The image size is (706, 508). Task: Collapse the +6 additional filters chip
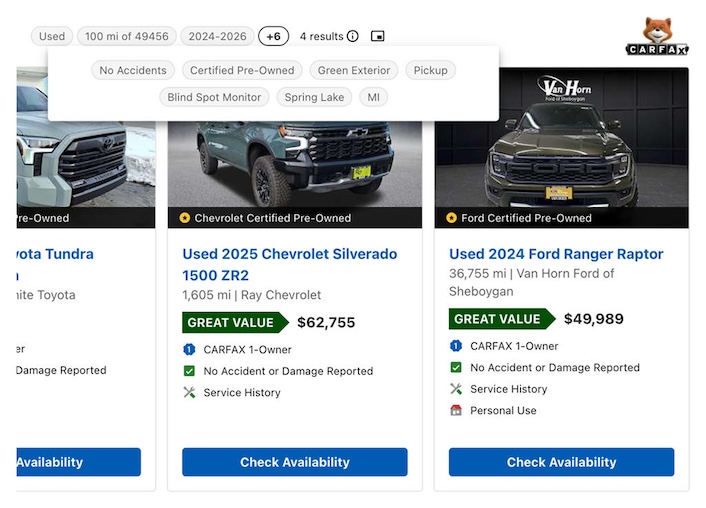click(x=273, y=36)
